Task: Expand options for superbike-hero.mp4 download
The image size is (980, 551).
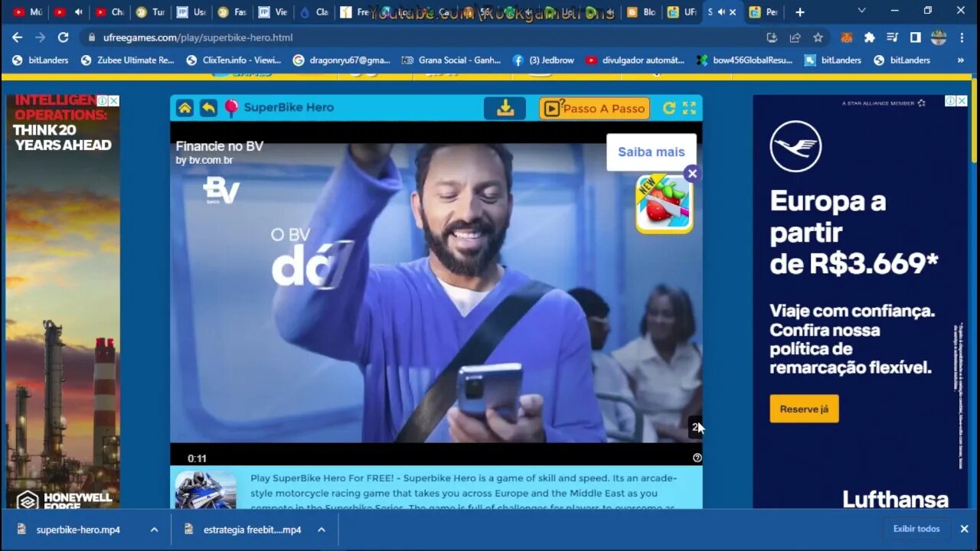Action: click(154, 530)
